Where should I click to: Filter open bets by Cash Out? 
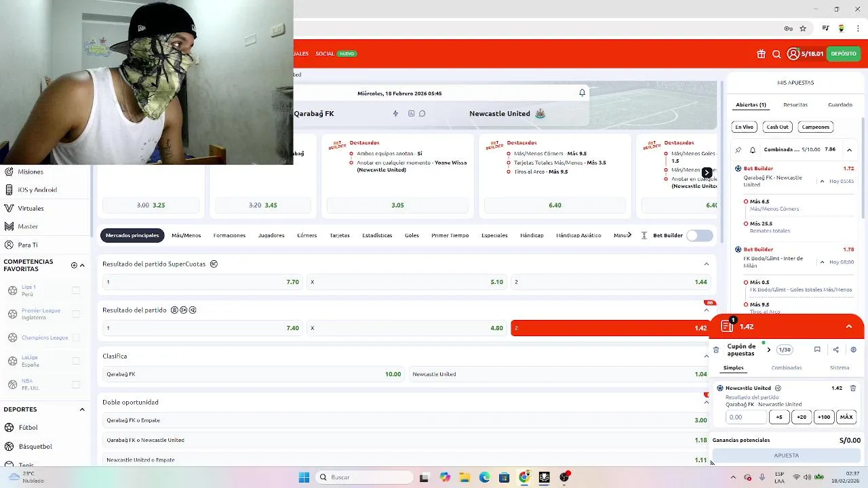coord(777,127)
